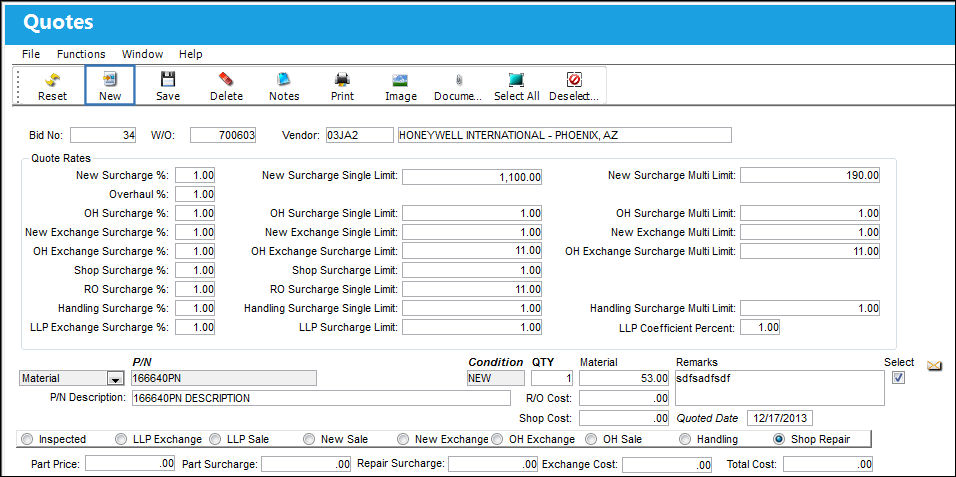
Task: Click the Vendor code field 03JA2
Action: point(359,135)
